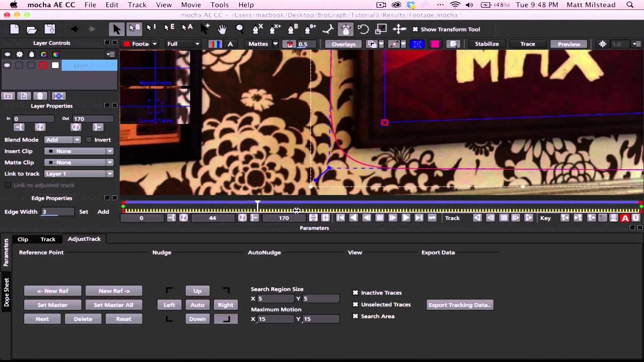This screenshot has width=644, height=362.
Task: Click Export Tracking Data button
Action: [x=460, y=305]
